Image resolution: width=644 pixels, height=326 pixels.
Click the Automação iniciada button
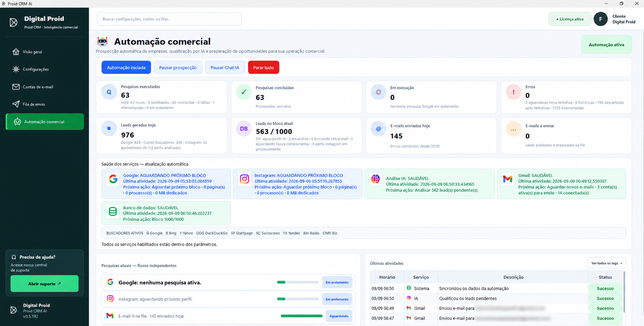click(x=126, y=67)
